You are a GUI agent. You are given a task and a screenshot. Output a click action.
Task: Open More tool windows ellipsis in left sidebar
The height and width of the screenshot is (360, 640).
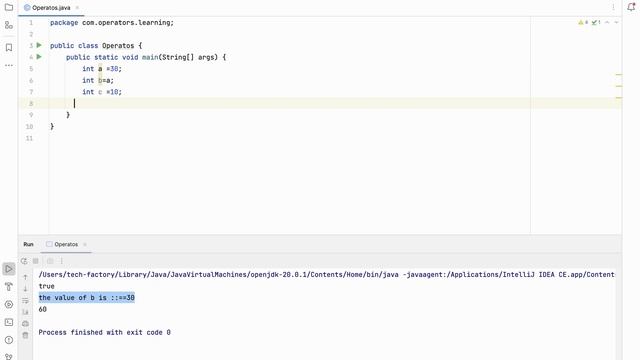point(9,65)
